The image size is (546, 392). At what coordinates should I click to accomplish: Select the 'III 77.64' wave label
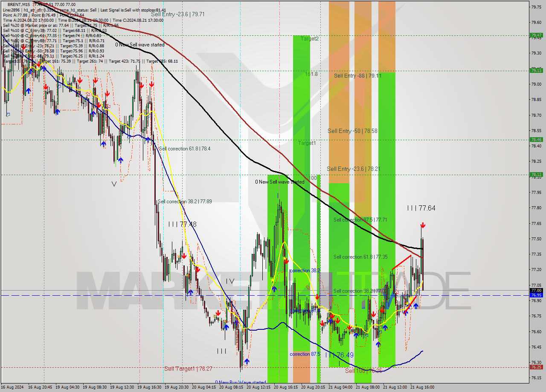pos(421,208)
